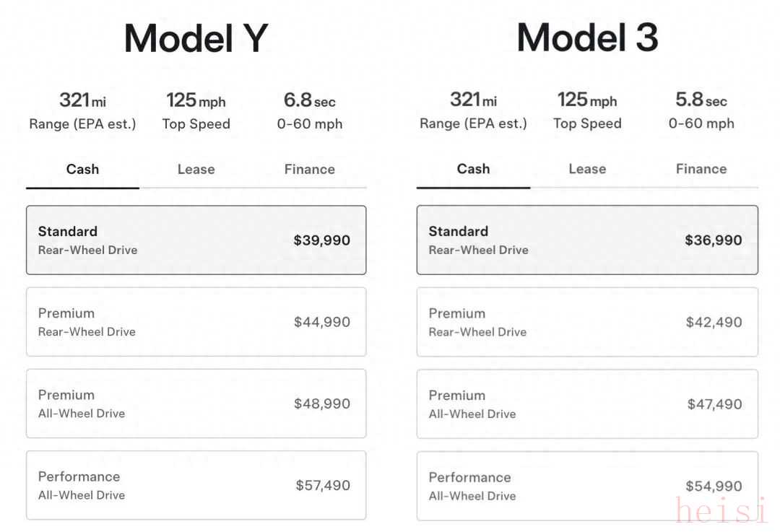Viewport: 780px width, 532px height.
Task: Select Model Y Performance All-Wheel Drive
Action: [196, 485]
